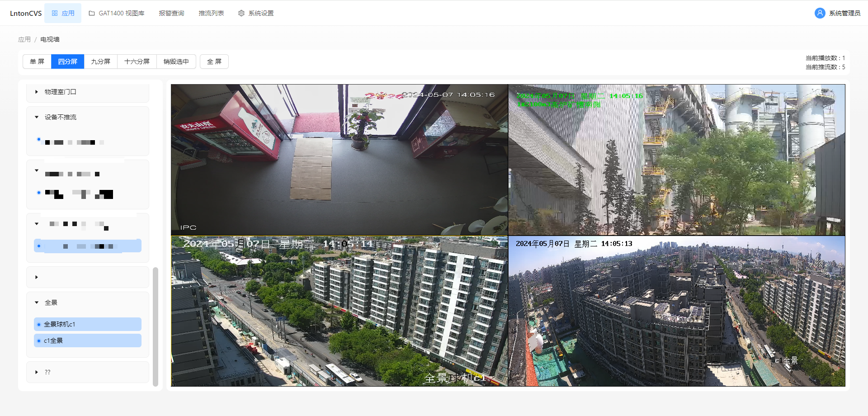Collapse the 全景 section
This screenshot has height=416, width=868.
[x=37, y=302]
